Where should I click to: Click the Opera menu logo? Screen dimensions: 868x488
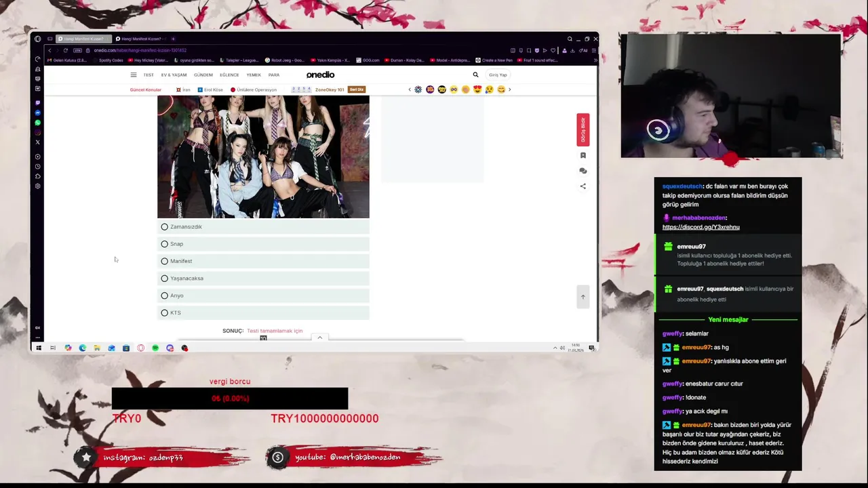click(38, 39)
